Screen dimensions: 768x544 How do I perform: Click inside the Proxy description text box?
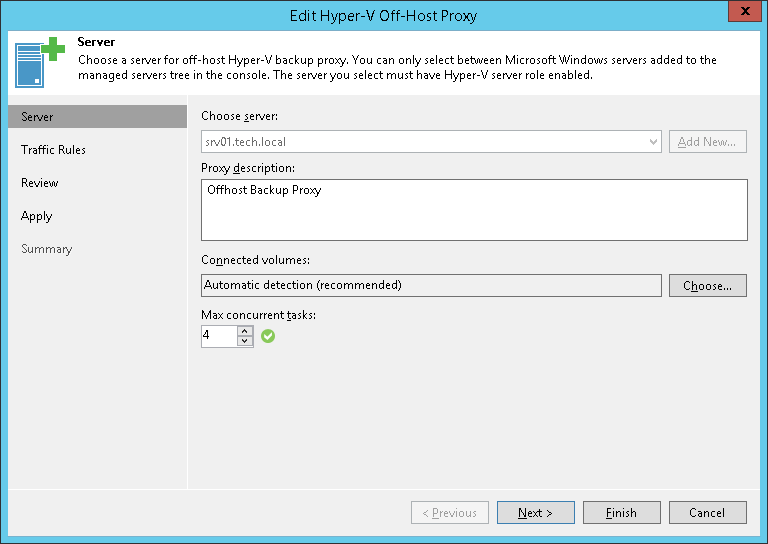tap(474, 210)
